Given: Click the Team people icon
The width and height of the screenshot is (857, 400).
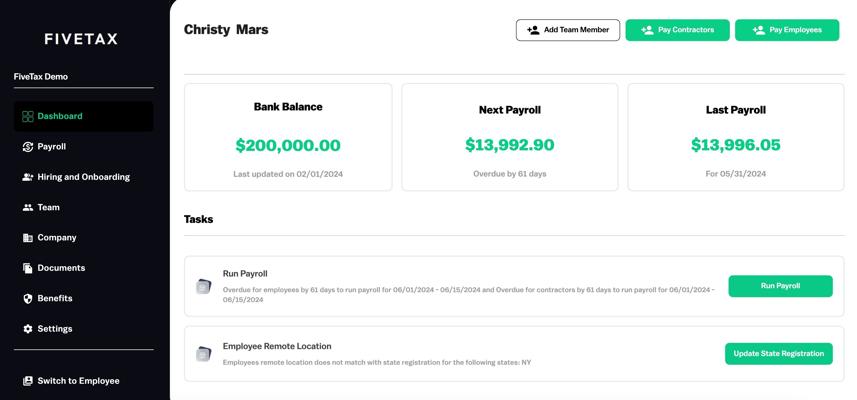Looking at the screenshot, I should coord(28,208).
